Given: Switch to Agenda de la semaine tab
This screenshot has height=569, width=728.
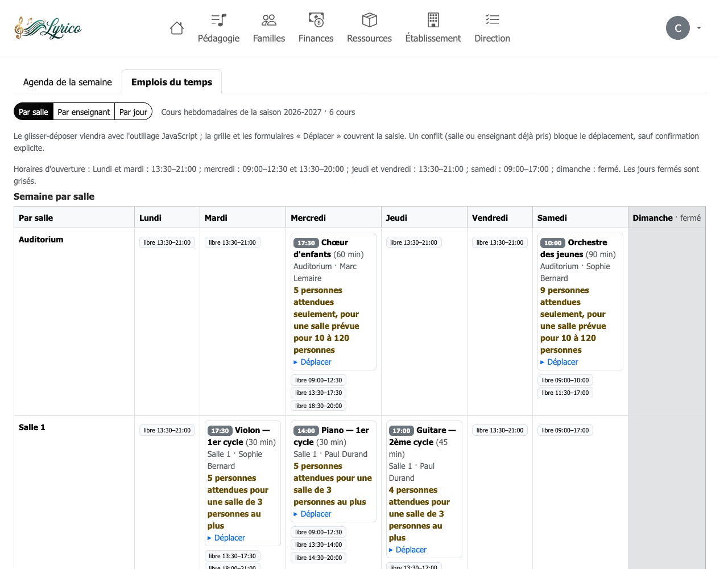Looking at the screenshot, I should 68,82.
